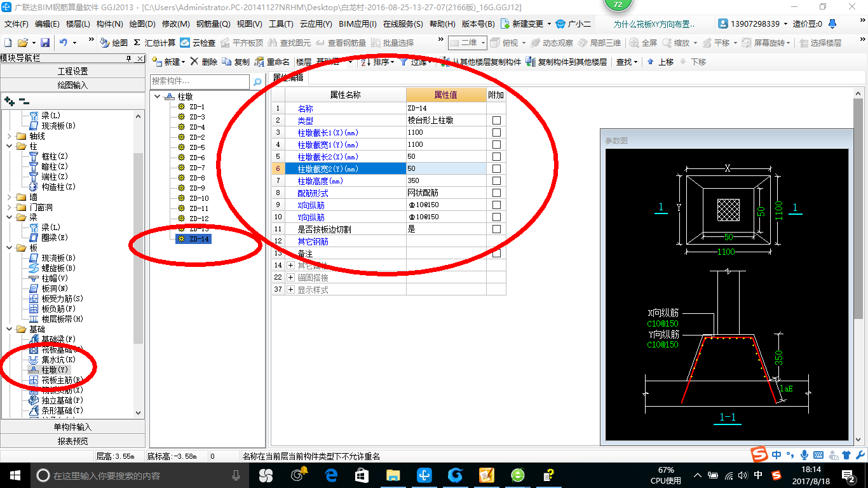Click the 搜索构件 search input field
The width and height of the screenshot is (868, 488).
tap(200, 82)
